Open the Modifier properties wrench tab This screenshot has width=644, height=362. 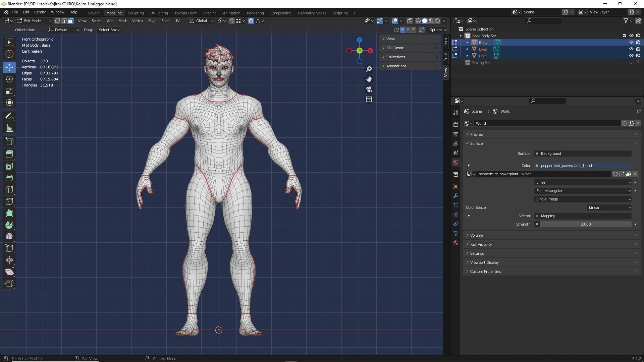[455, 196]
